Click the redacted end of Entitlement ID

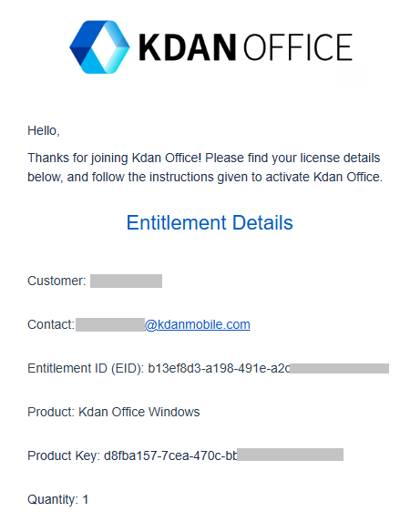click(340, 368)
